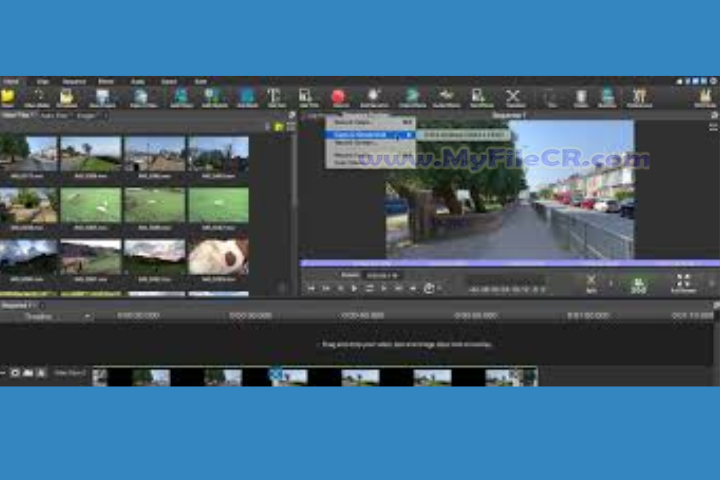The width and height of the screenshot is (720, 480).
Task: Click the snapshot icon in playback controls
Action: (x=429, y=288)
